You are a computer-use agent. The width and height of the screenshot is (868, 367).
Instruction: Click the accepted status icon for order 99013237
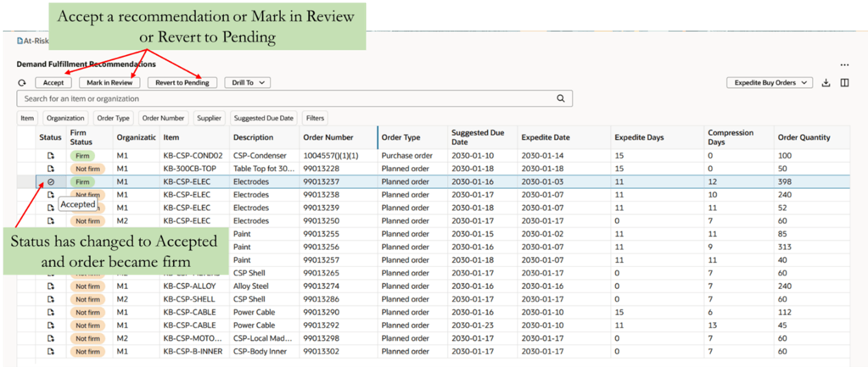click(x=51, y=182)
